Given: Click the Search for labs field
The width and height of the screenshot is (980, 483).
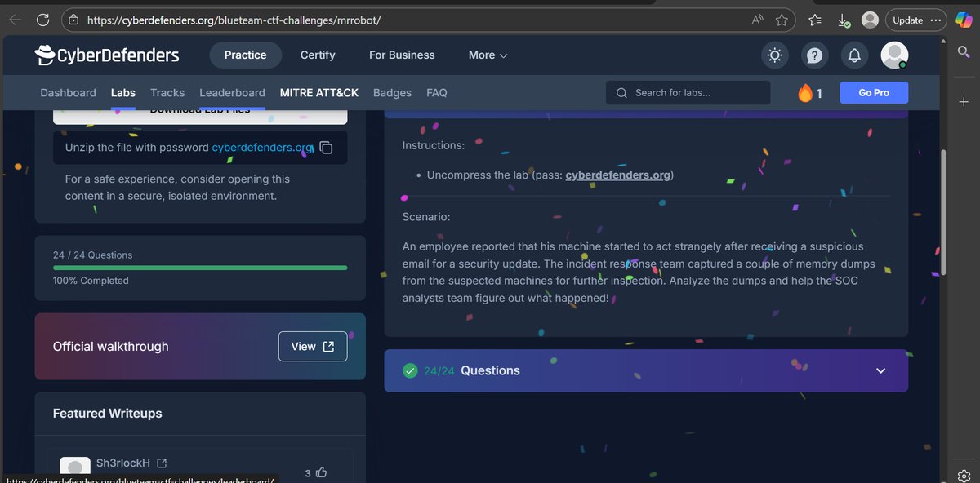Looking at the screenshot, I should click(x=687, y=92).
